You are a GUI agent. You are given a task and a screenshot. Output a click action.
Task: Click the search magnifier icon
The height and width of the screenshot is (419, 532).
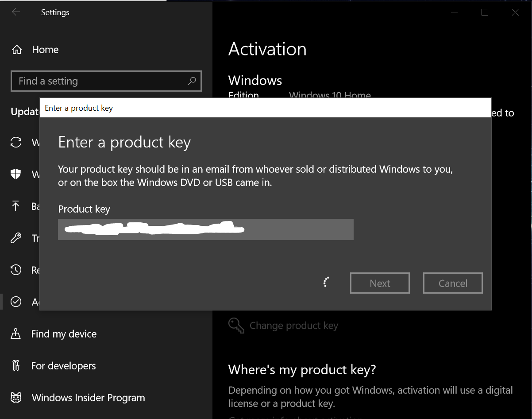pos(192,81)
